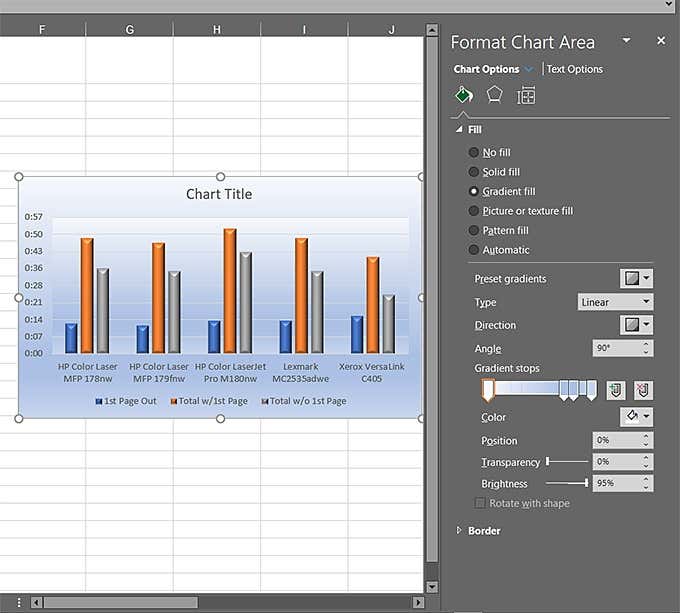This screenshot has height=613, width=680.
Task: Choose the Solid fill option
Action: pos(474,172)
